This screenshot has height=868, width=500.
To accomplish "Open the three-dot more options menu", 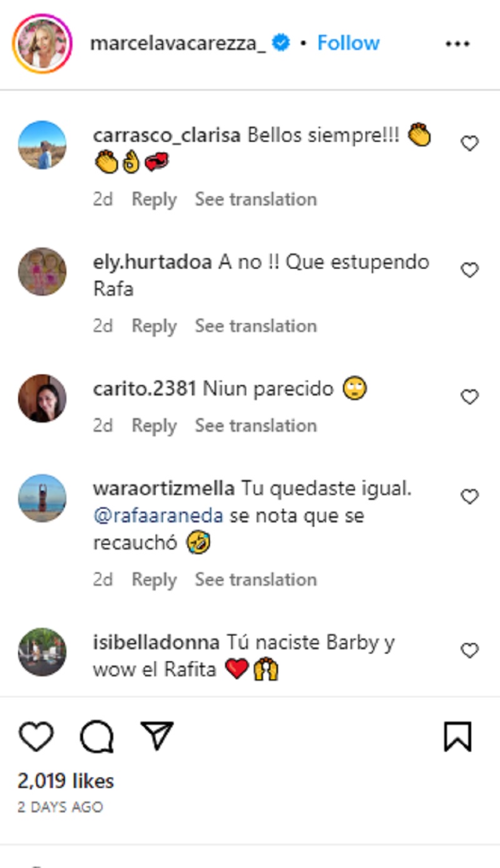I will 456,44.
